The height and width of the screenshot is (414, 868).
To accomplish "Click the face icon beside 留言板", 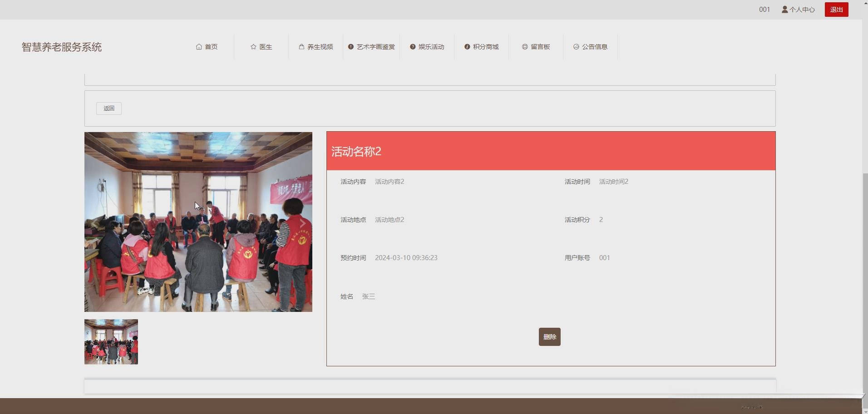I will [525, 47].
